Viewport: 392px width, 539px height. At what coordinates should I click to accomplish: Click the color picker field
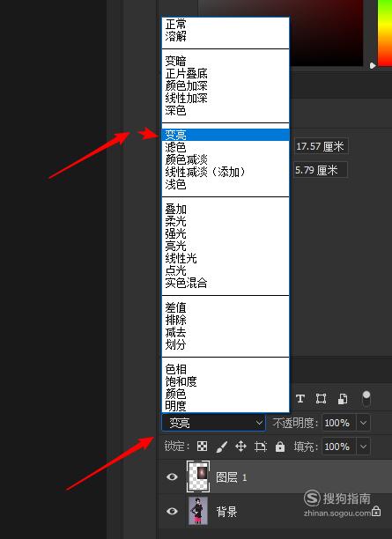click(x=326, y=33)
